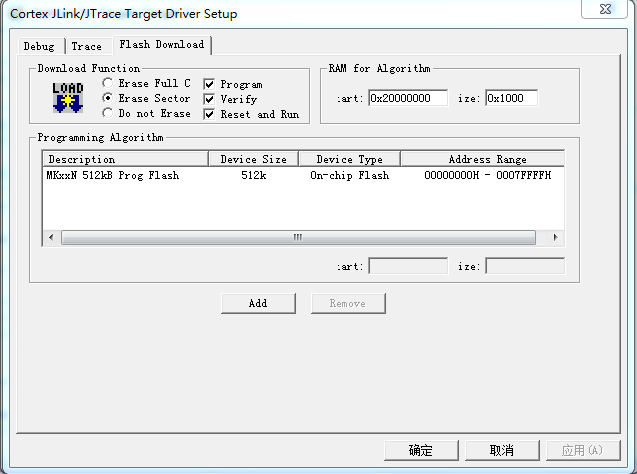Click the Address Range column header

click(483, 159)
